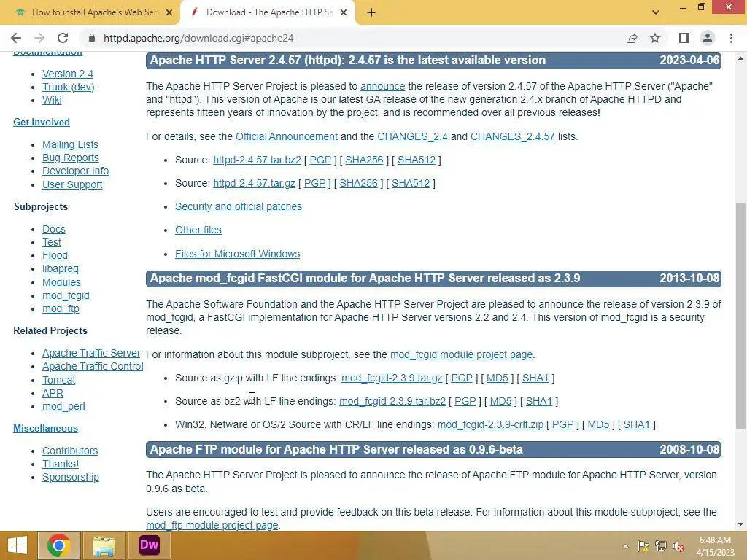747x560 pixels.
Task: Download mod_fcgid-2.3.9.tar.bz2
Action: pyautogui.click(x=392, y=402)
